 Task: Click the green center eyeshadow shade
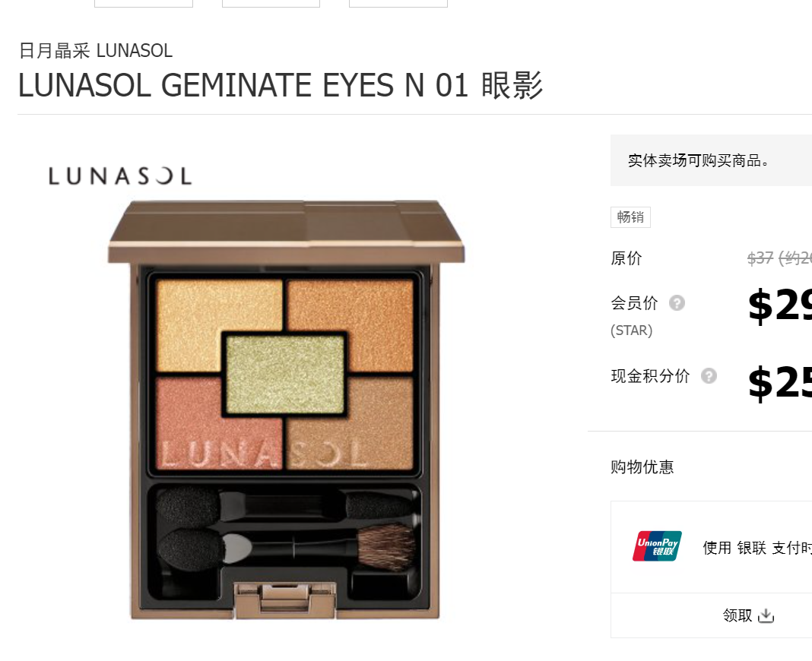point(285,374)
